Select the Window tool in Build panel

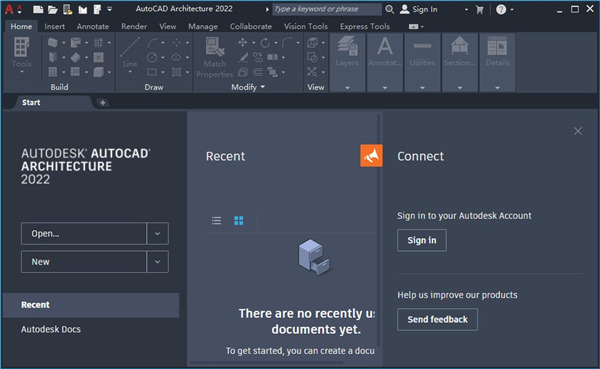click(x=53, y=72)
